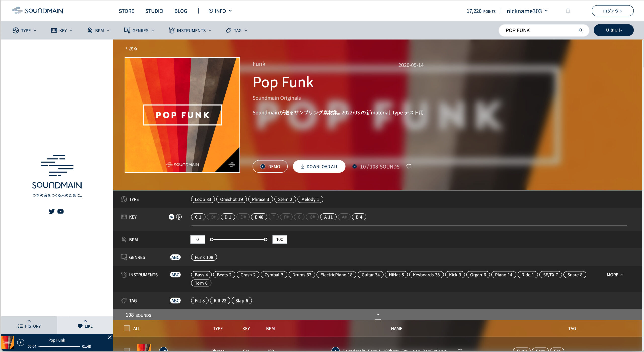
Task: Click the minimum BPM input box
Action: 197,239
